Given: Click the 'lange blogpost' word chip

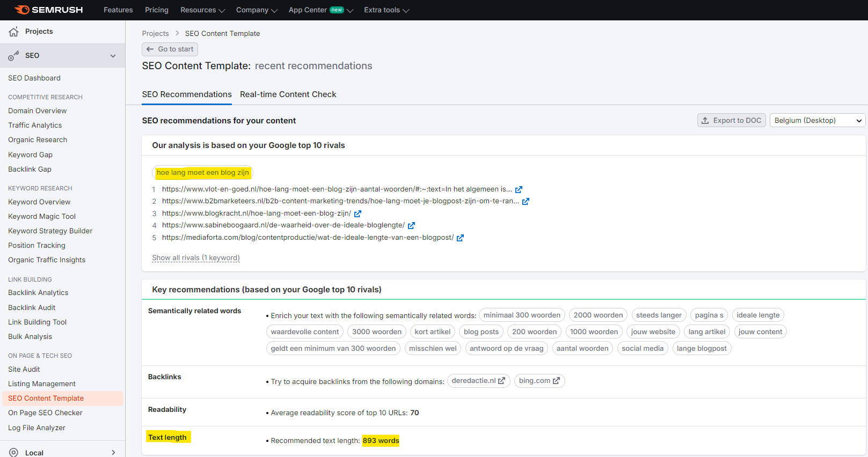Looking at the screenshot, I should coord(702,349).
